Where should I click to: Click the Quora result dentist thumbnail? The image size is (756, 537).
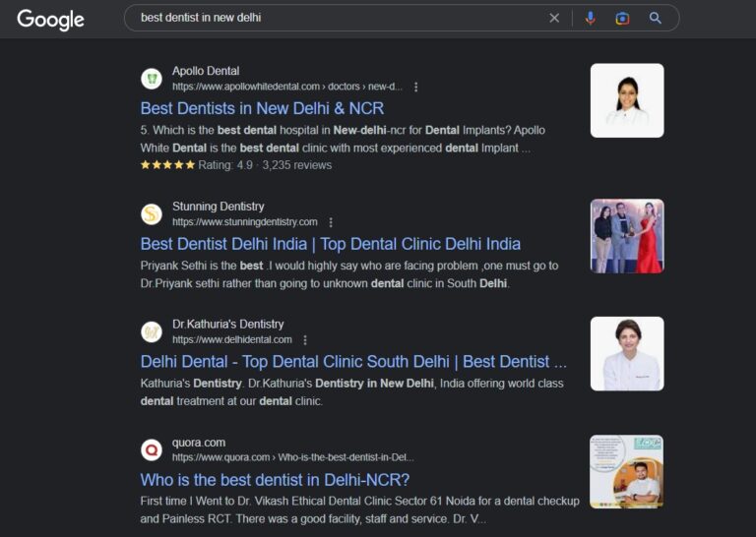coord(627,471)
